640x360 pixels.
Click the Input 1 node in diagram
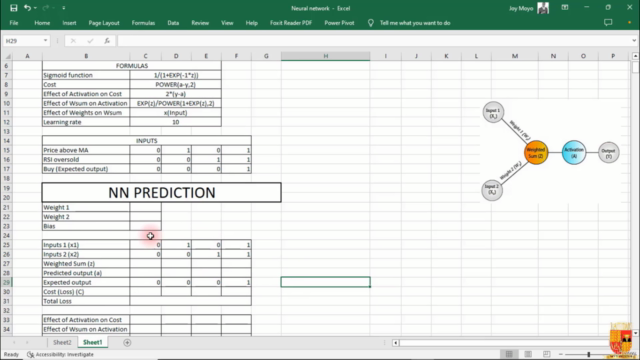[493, 112]
